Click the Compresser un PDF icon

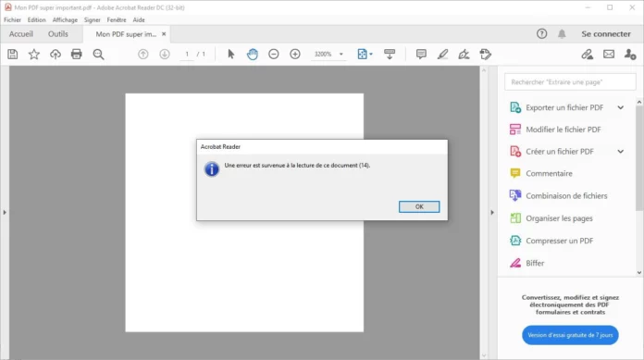515,241
